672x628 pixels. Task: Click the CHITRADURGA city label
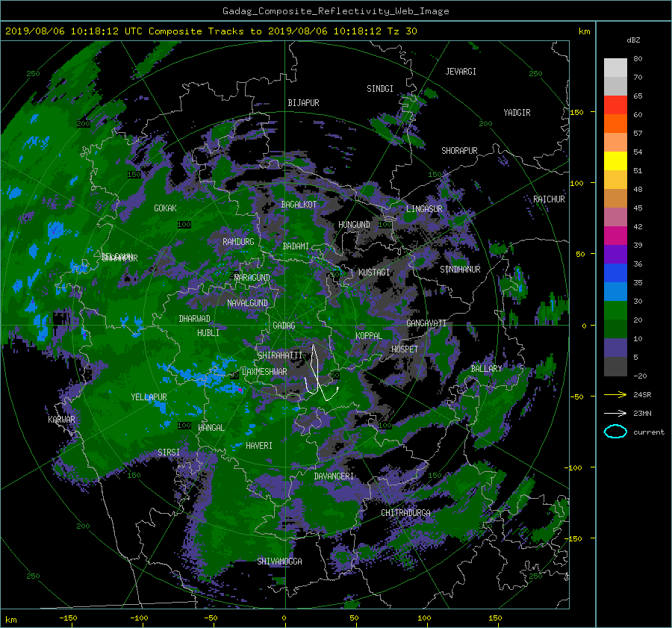[x=406, y=513]
